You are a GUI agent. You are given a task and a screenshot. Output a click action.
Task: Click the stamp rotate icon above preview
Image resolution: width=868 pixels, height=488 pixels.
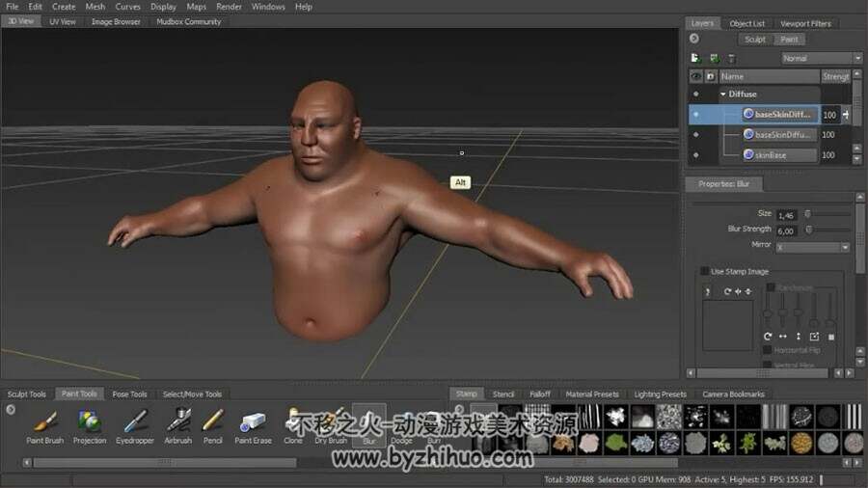(727, 291)
